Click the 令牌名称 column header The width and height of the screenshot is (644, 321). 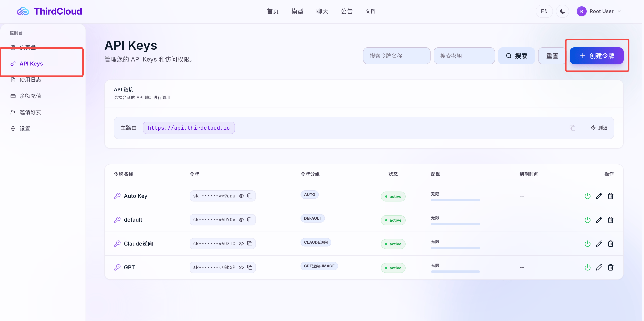(x=123, y=174)
